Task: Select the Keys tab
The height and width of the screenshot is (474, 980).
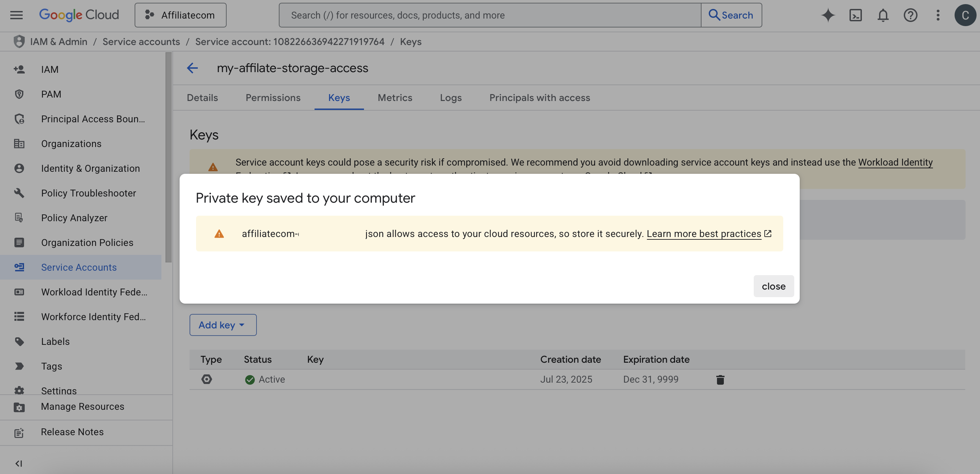Action: point(339,98)
